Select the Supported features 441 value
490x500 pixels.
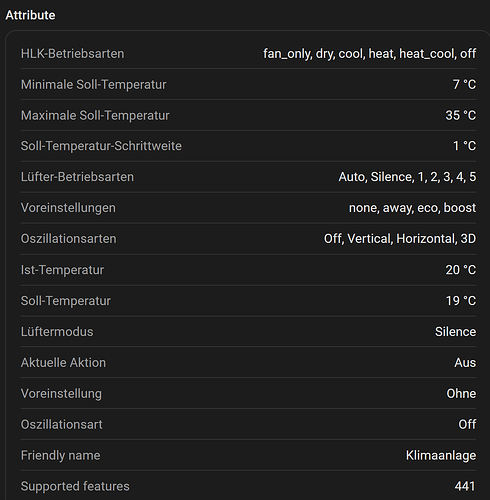(x=465, y=486)
